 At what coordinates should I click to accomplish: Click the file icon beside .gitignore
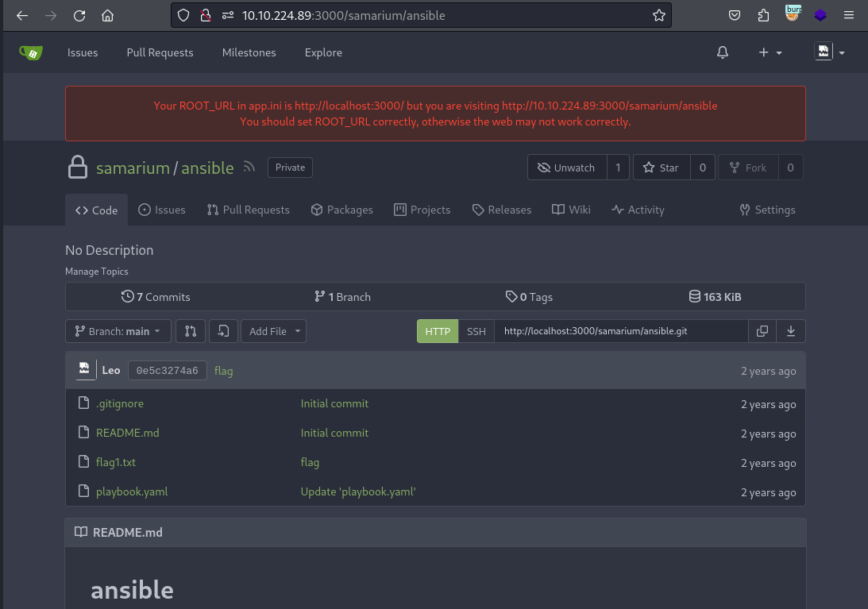83,403
